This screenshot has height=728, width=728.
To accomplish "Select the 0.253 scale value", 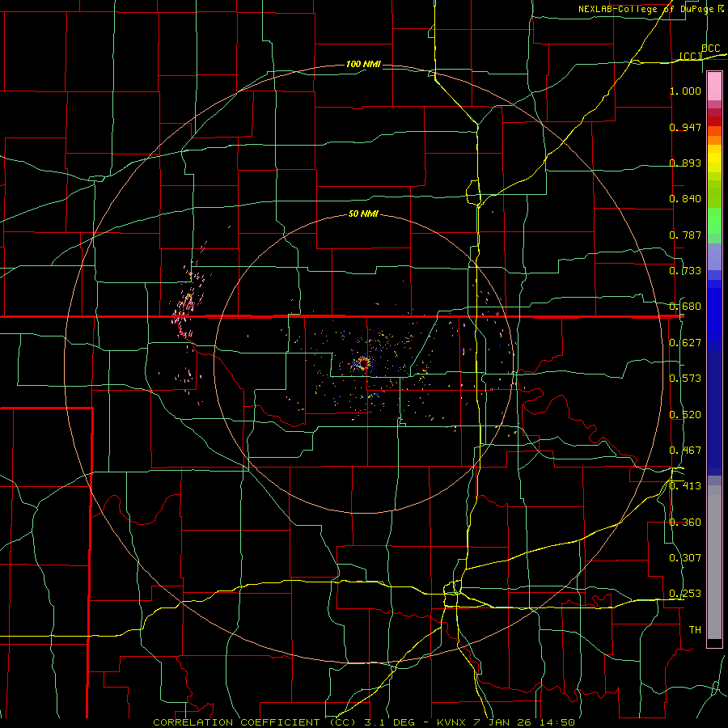I will pyautogui.click(x=685, y=594).
